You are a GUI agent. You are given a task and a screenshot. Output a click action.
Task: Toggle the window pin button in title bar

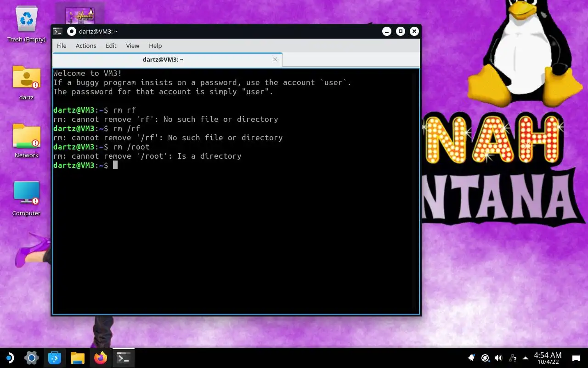point(71,31)
